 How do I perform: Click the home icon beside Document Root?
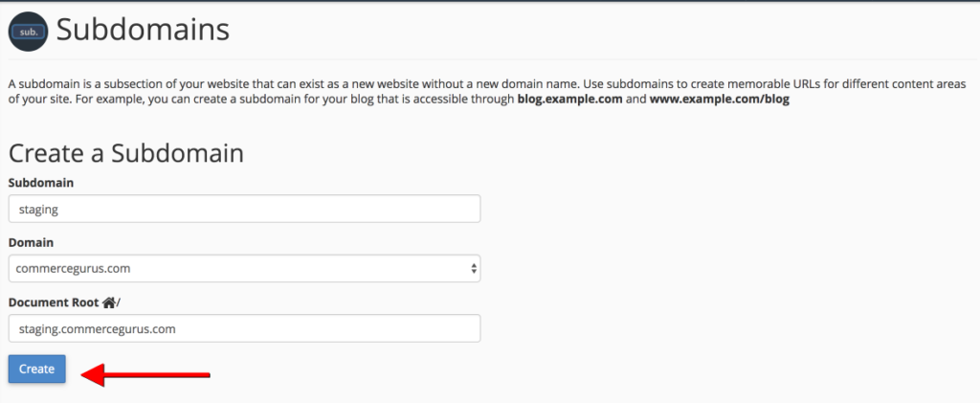coord(109,303)
